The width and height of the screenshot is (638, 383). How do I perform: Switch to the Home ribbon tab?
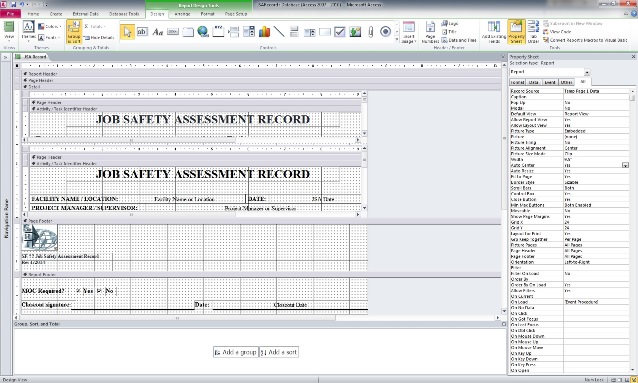(33, 14)
